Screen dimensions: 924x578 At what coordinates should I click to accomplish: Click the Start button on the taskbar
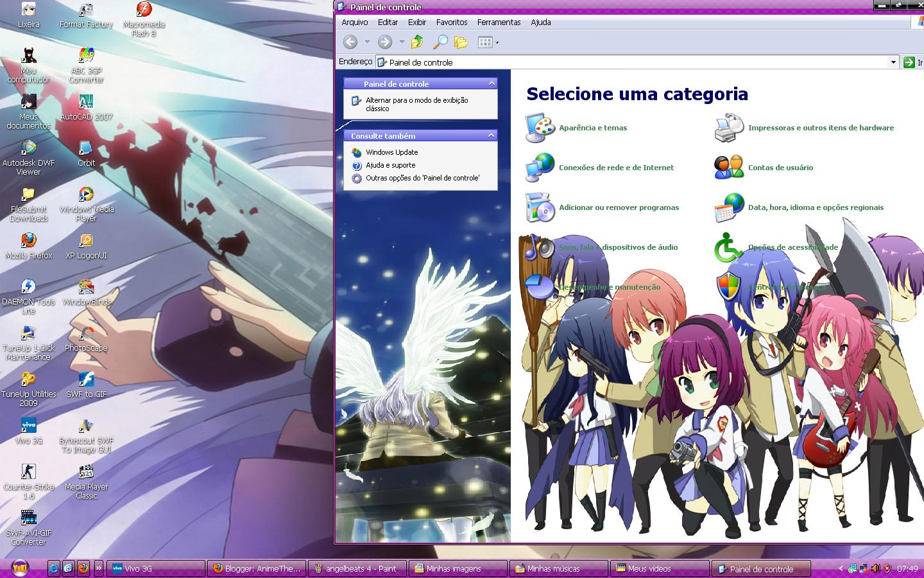(x=21, y=568)
